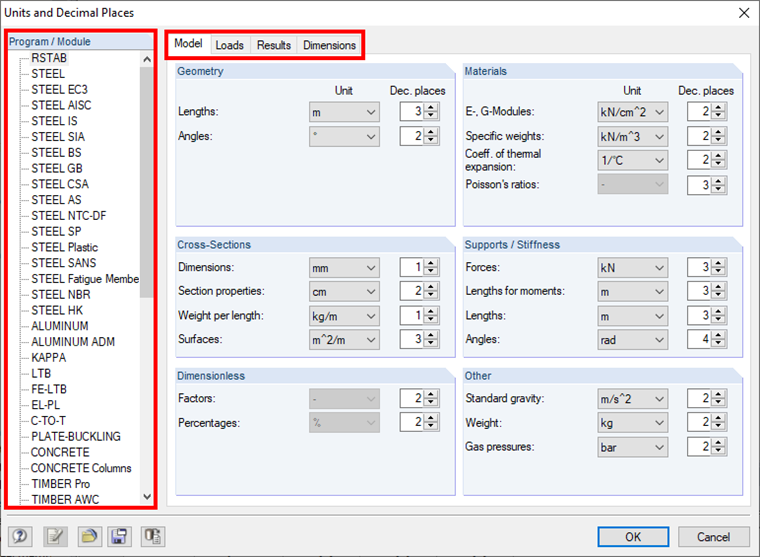Open the Surfaces unit dropdown
The image size is (760, 557).
344,340
